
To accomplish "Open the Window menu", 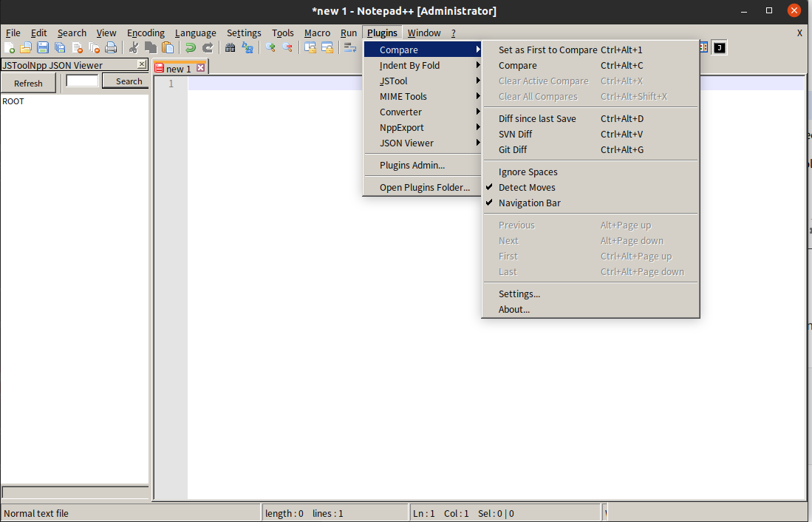I will coord(424,33).
